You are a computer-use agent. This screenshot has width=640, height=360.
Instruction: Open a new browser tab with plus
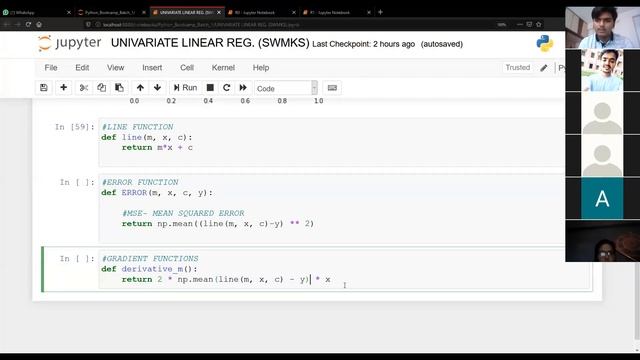click(380, 12)
